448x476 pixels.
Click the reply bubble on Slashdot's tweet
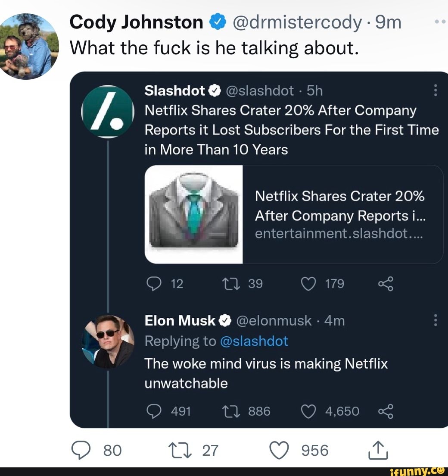tap(153, 284)
